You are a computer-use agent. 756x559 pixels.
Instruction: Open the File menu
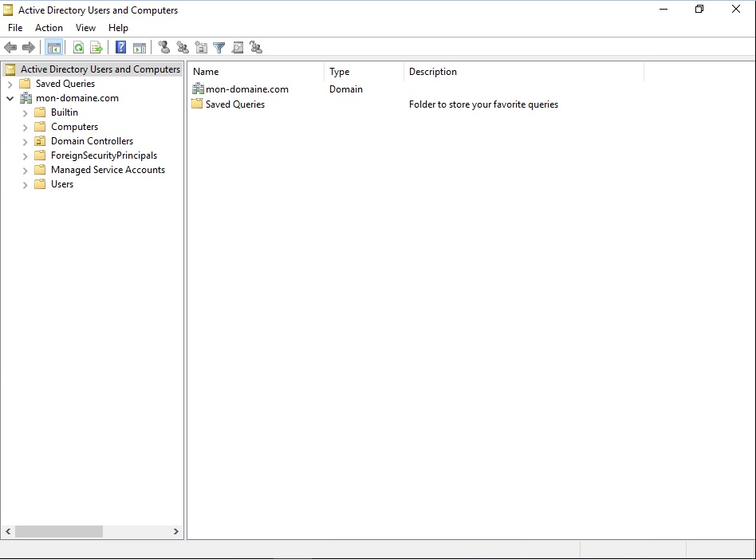click(x=15, y=27)
